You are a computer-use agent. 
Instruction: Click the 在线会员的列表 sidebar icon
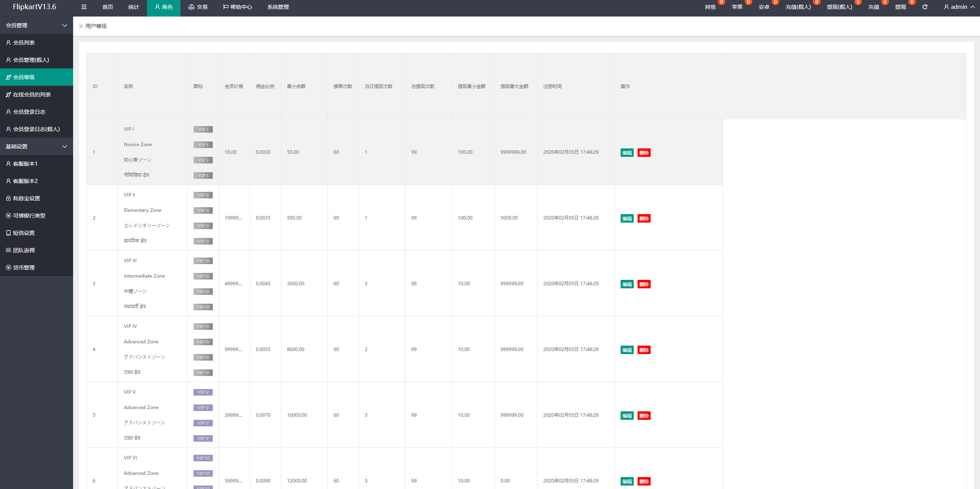pyautogui.click(x=8, y=95)
